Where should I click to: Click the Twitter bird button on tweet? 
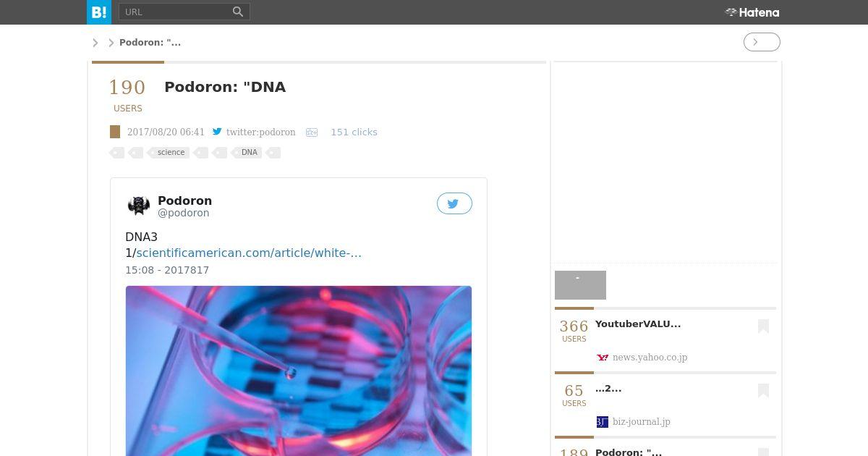click(x=454, y=203)
